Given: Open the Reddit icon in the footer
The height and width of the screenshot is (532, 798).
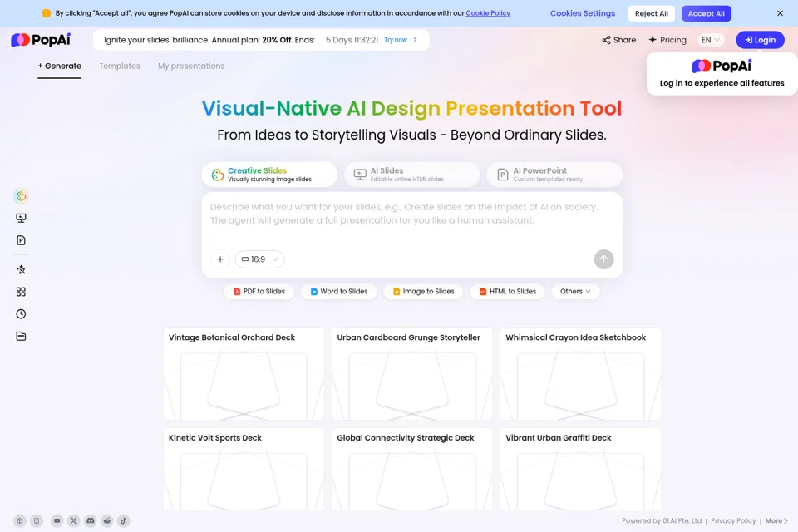Looking at the screenshot, I should pyautogui.click(x=107, y=521).
